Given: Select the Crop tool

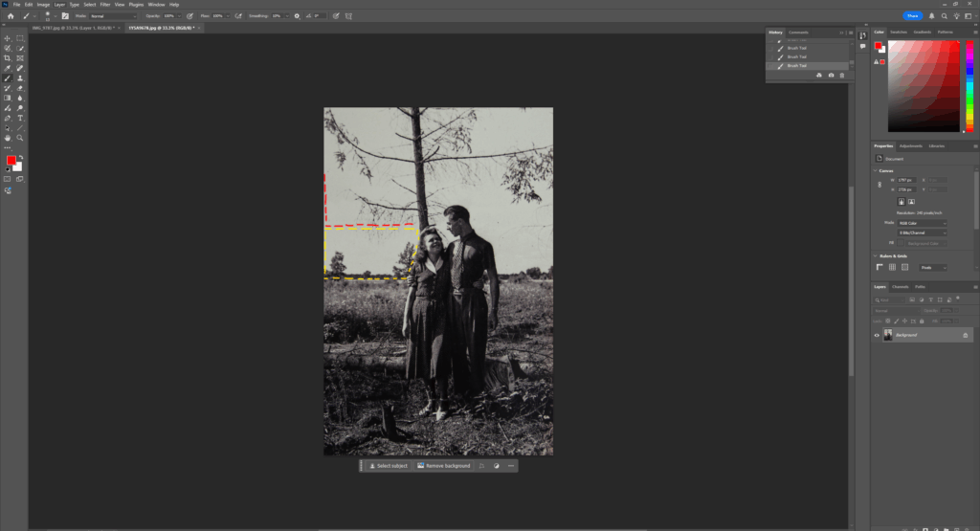Looking at the screenshot, I should [x=8, y=58].
